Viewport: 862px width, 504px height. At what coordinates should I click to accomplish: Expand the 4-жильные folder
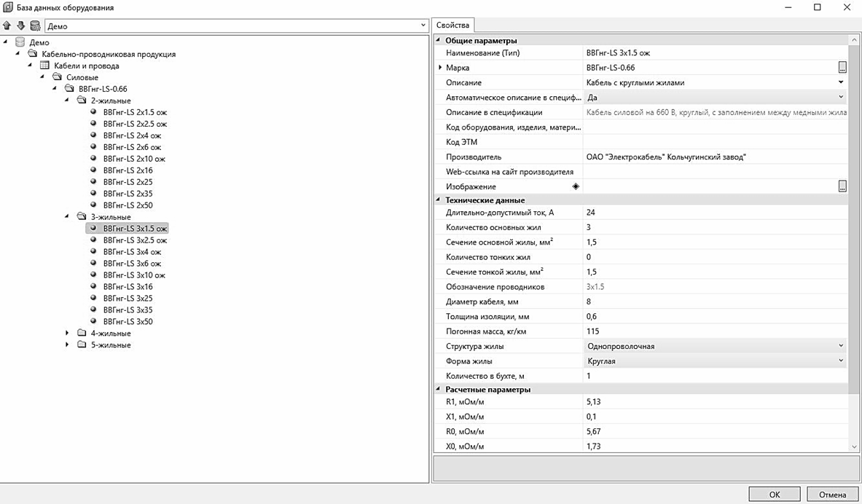coord(67,334)
